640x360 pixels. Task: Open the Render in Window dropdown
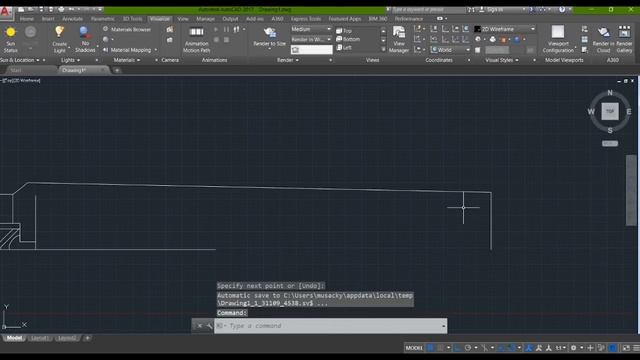pos(311,39)
